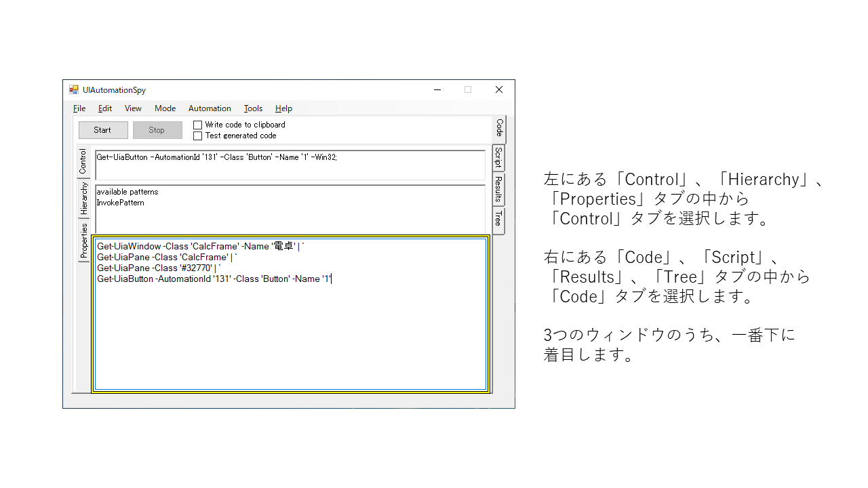Click the Get-UiaWindow -Class 'CalcFrame' line
This screenshot has width=868, height=488.
[x=201, y=246]
